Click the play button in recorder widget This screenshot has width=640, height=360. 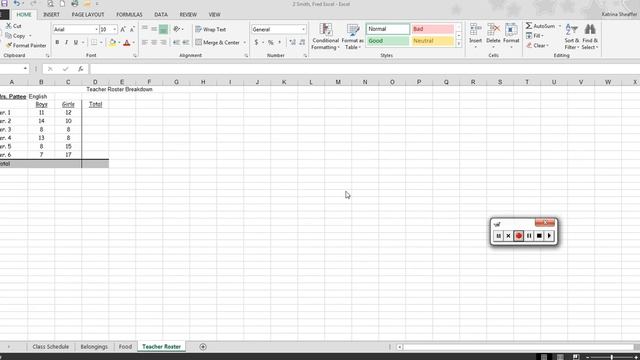[x=549, y=236]
